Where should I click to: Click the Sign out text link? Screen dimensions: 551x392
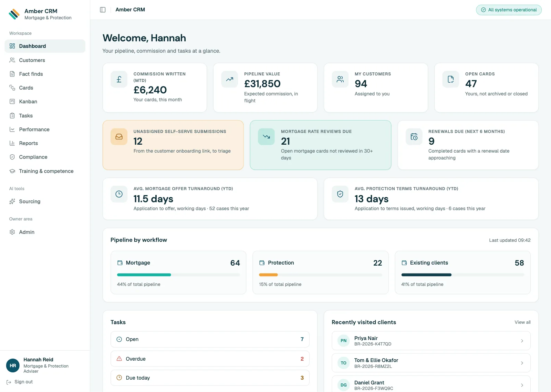(x=24, y=382)
